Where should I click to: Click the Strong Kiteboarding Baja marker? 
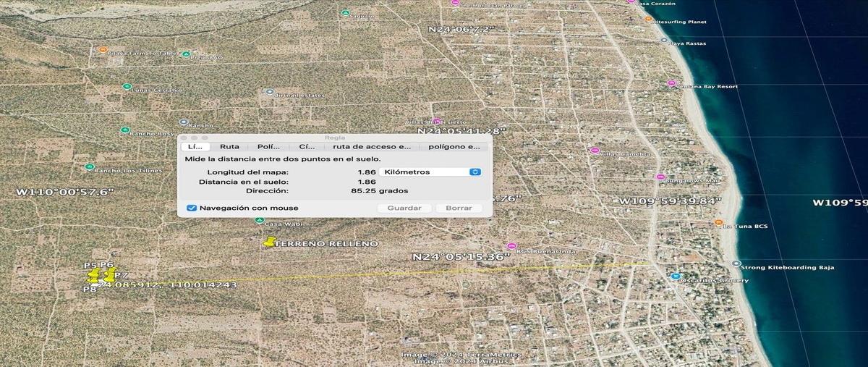coord(736,264)
